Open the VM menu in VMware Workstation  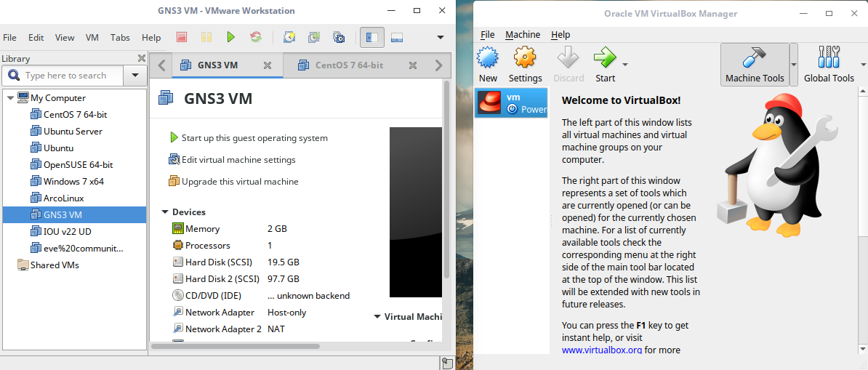[x=92, y=38]
